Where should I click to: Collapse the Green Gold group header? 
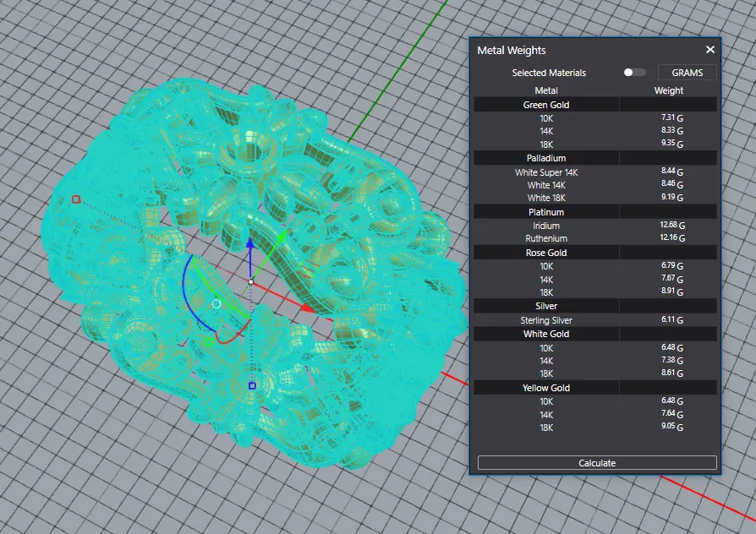pos(546,105)
